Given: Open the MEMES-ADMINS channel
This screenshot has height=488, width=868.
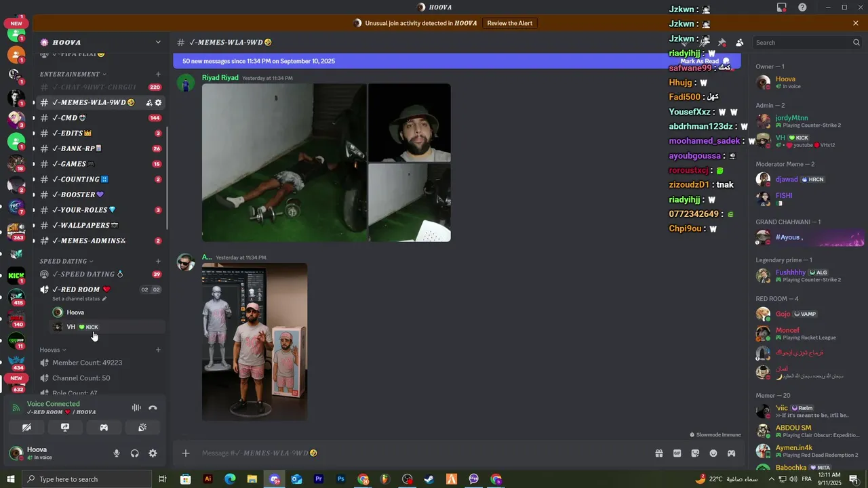Looking at the screenshot, I should [x=101, y=241].
